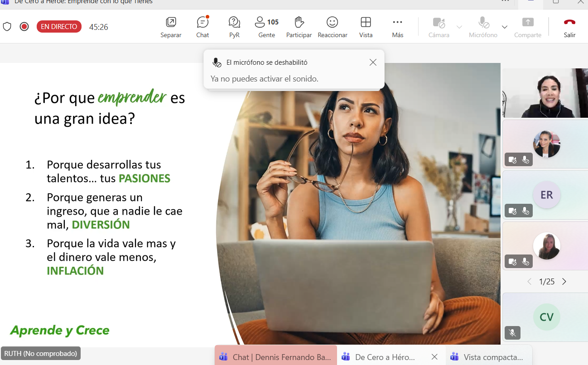Image resolution: width=588 pixels, height=365 pixels.
Task: Select the ER participant tile
Action: (546, 195)
